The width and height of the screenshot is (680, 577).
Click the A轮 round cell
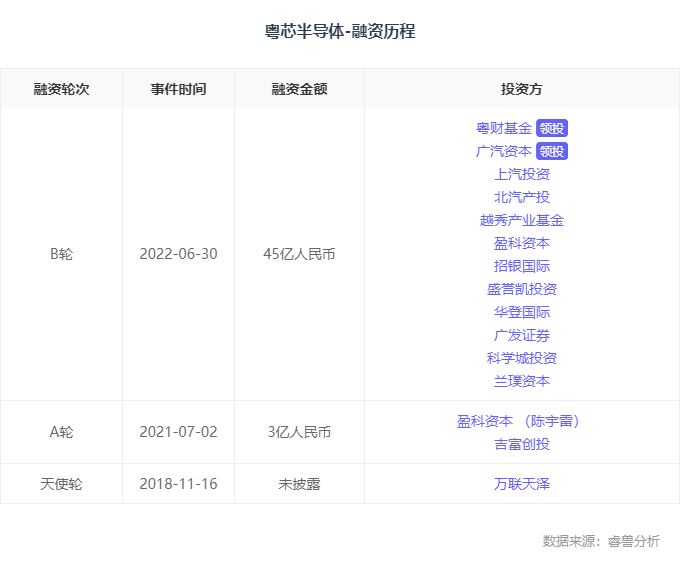(62, 432)
